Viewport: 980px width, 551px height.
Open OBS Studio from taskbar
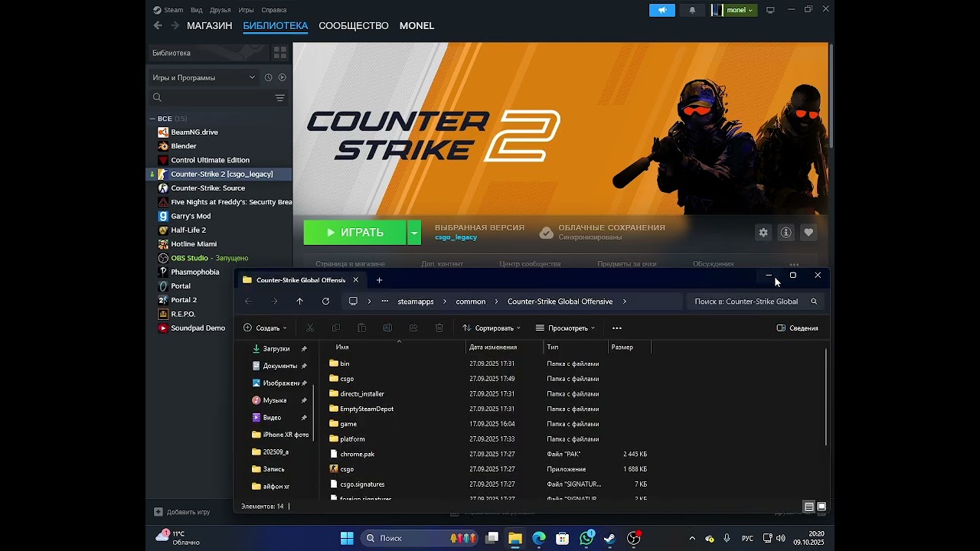pyautogui.click(x=634, y=538)
